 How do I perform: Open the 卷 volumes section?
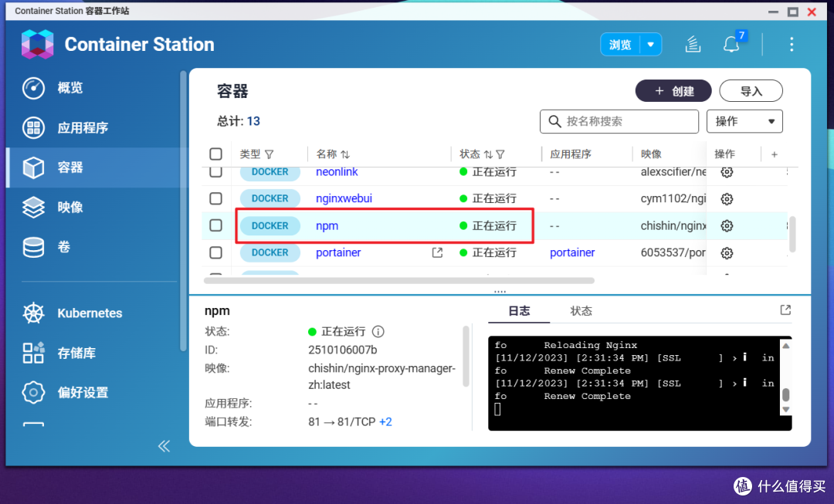47,247
